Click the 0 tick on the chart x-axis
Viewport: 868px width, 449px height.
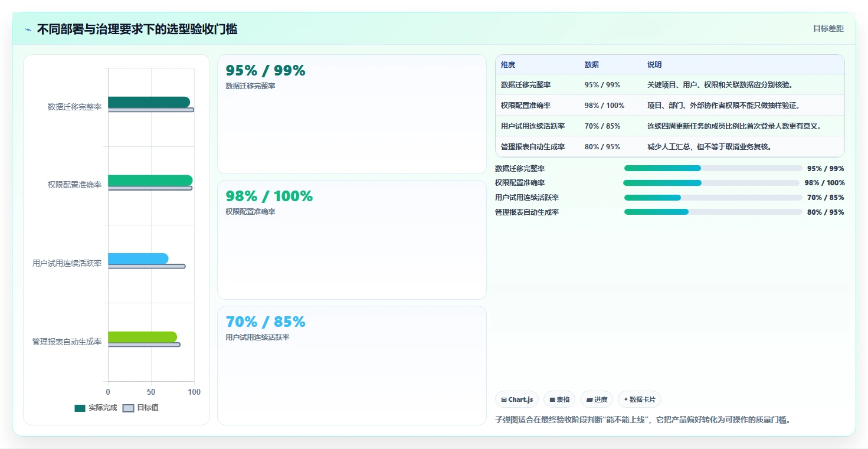108,392
